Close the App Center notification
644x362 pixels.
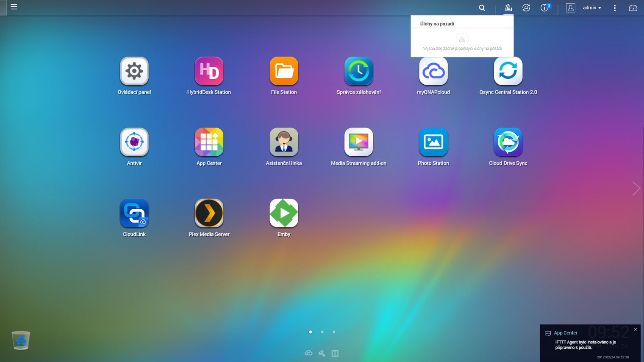tap(636, 329)
